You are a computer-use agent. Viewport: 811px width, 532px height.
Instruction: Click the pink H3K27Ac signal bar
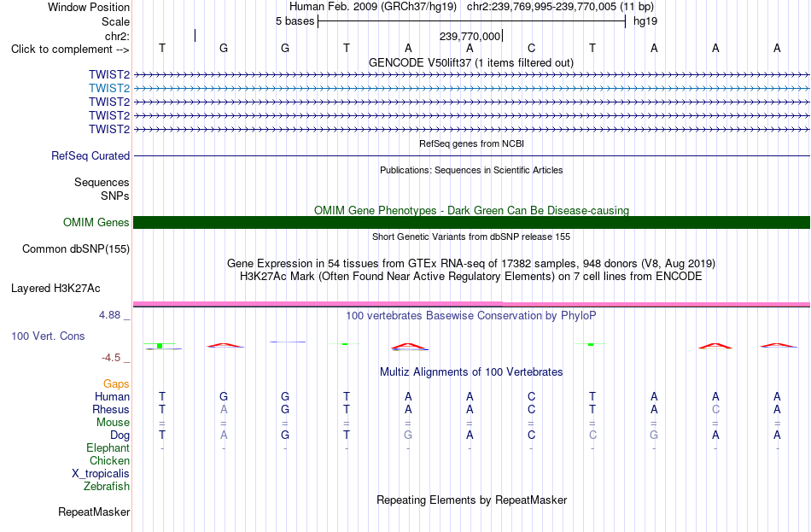point(471,304)
